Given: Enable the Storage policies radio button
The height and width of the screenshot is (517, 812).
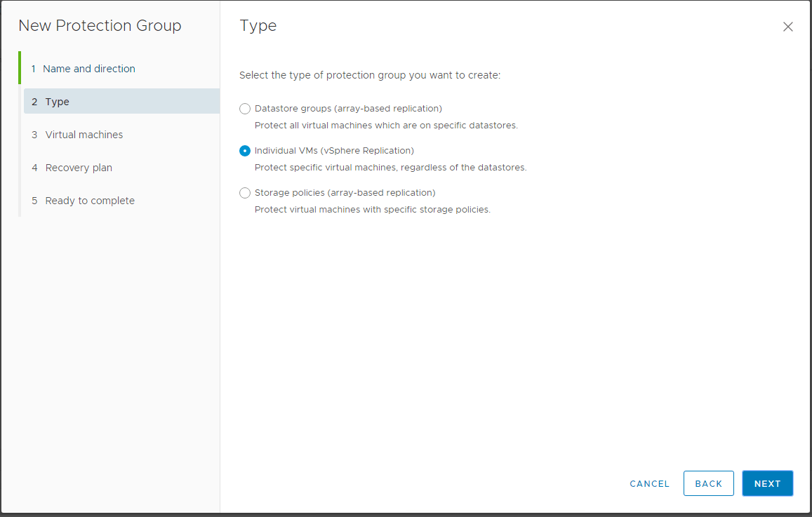Looking at the screenshot, I should (245, 193).
